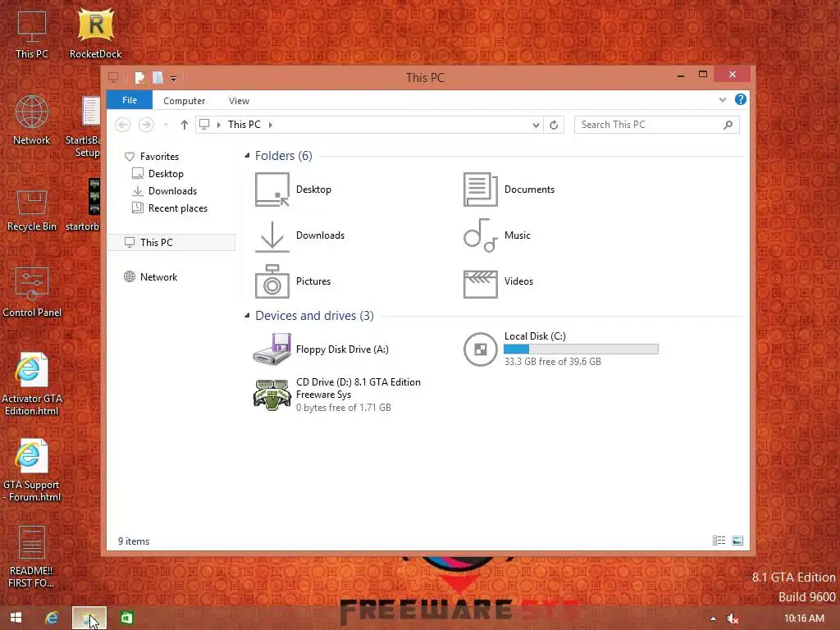Open the Pictures folder camera icon
Viewport: 840px width, 630px height.
[272, 281]
